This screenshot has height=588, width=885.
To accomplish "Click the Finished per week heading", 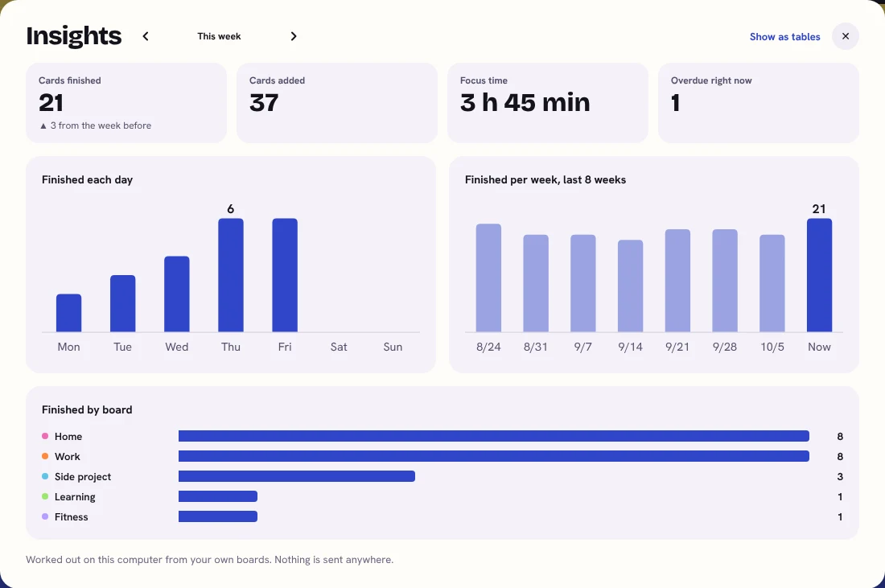I will (545, 180).
